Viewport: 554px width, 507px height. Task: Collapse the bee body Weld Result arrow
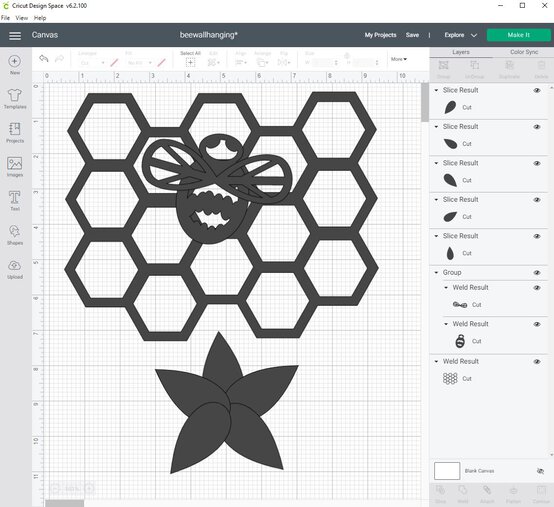pos(446,324)
